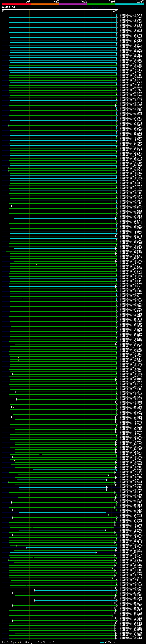146x644 pixels.
Task: Click the UniRef100_A5BD13 label
Action: [131, 80]
